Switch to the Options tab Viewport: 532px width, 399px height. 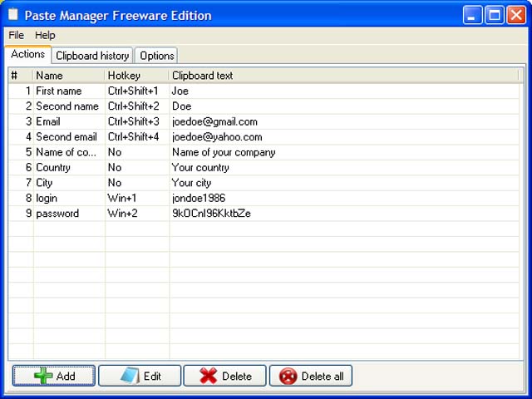tap(157, 56)
